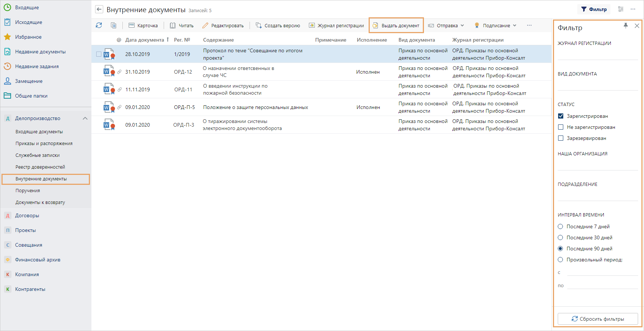This screenshot has width=644, height=331.
Task: Click the back arrow beside Внутренние документы title
Action: point(99,10)
